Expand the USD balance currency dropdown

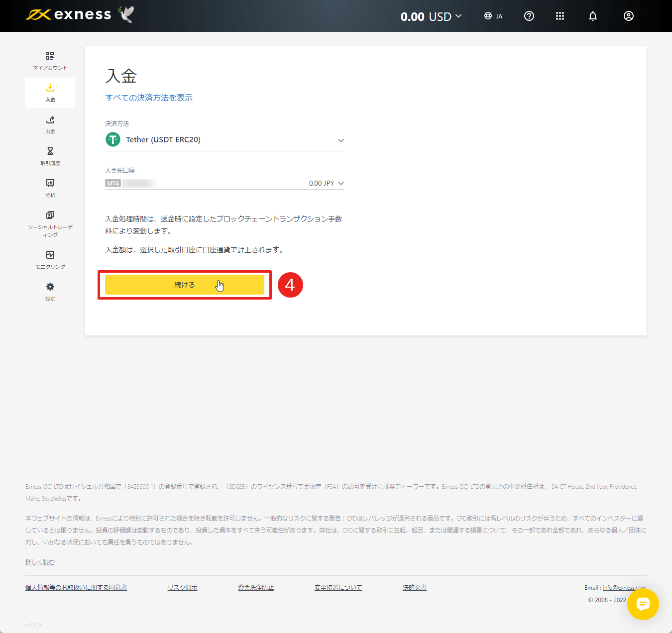tap(432, 16)
